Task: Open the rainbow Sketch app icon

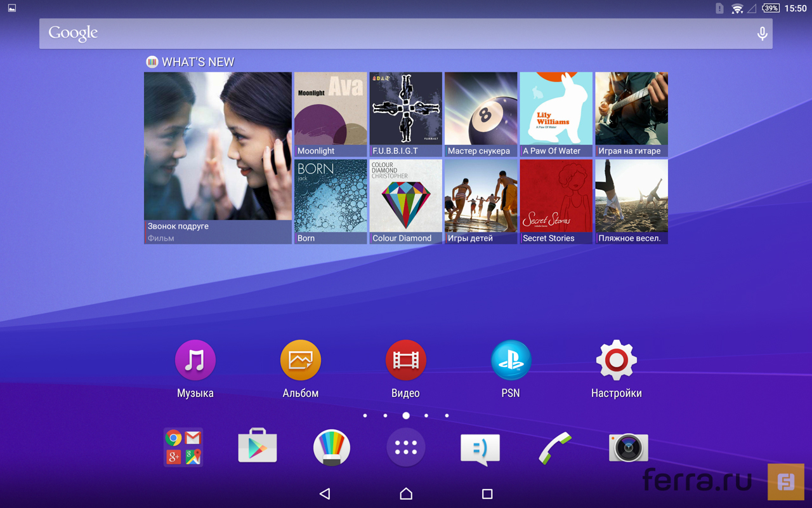Action: tap(332, 447)
